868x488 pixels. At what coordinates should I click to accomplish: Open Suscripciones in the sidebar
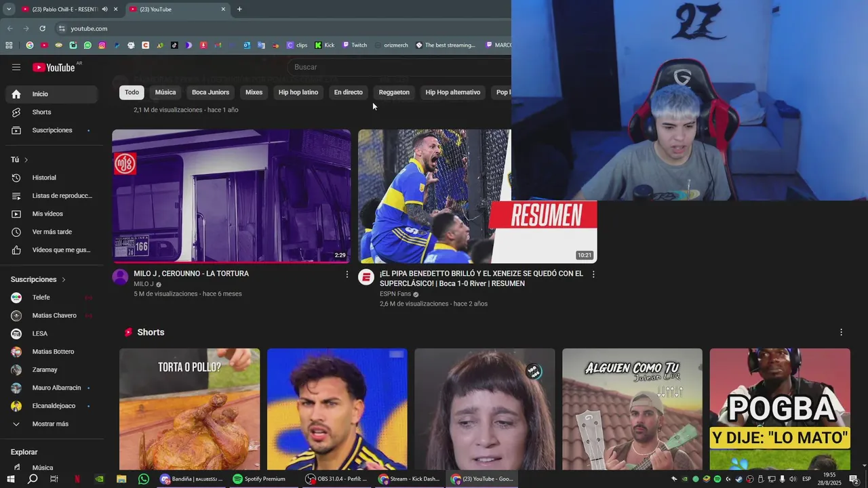52,130
